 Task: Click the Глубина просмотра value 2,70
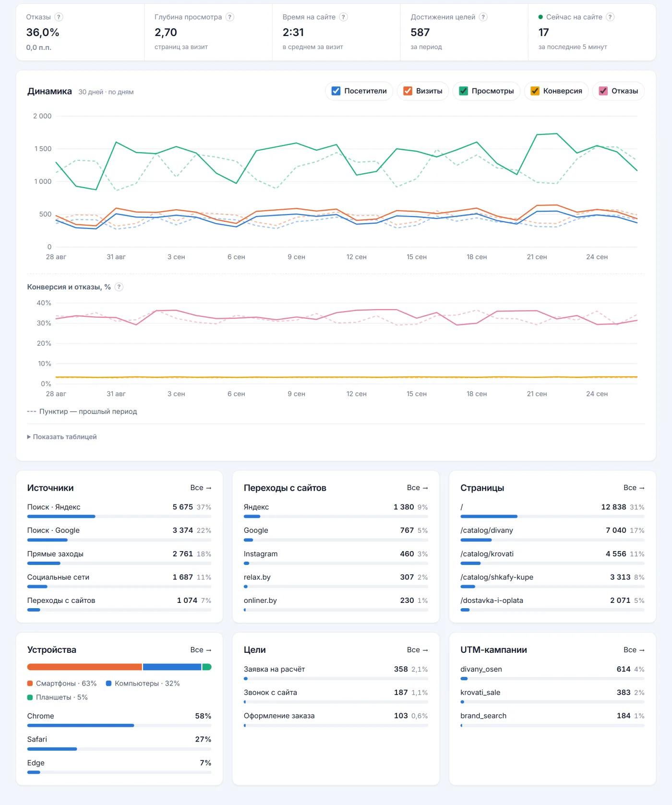(166, 33)
